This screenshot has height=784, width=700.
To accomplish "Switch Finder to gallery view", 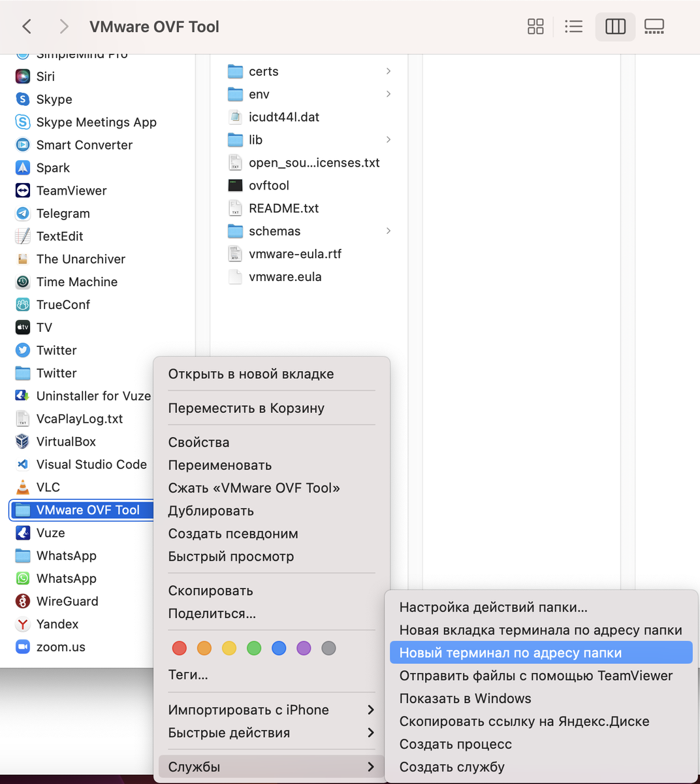I will (x=654, y=26).
